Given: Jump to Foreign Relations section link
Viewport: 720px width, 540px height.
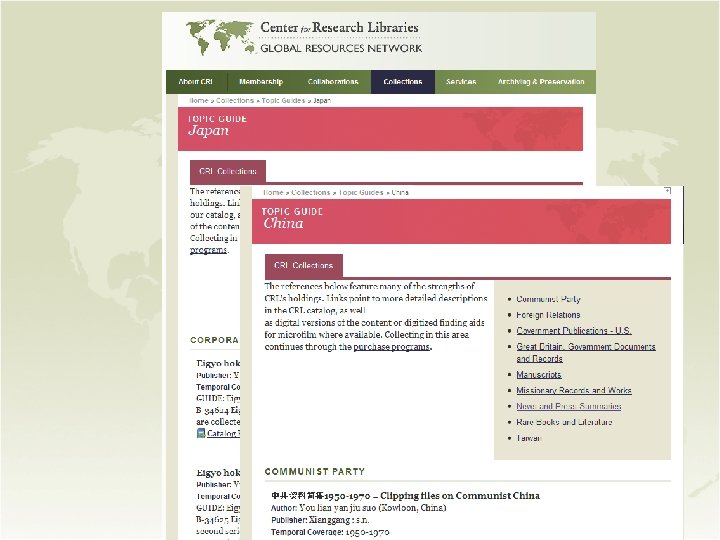Looking at the screenshot, I should point(548,315).
